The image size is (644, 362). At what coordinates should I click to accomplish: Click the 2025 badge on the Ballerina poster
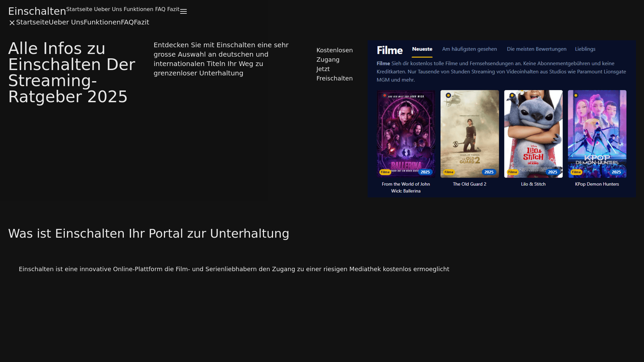point(425,172)
